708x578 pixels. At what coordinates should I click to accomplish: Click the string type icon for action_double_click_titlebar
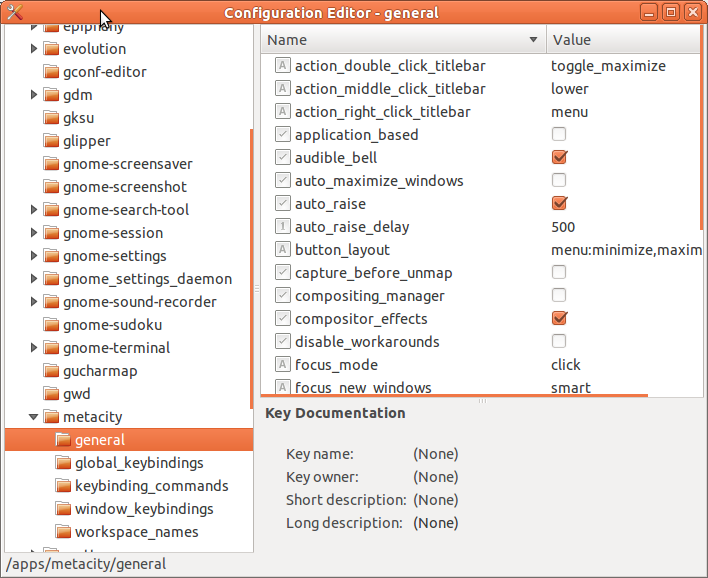click(283, 65)
